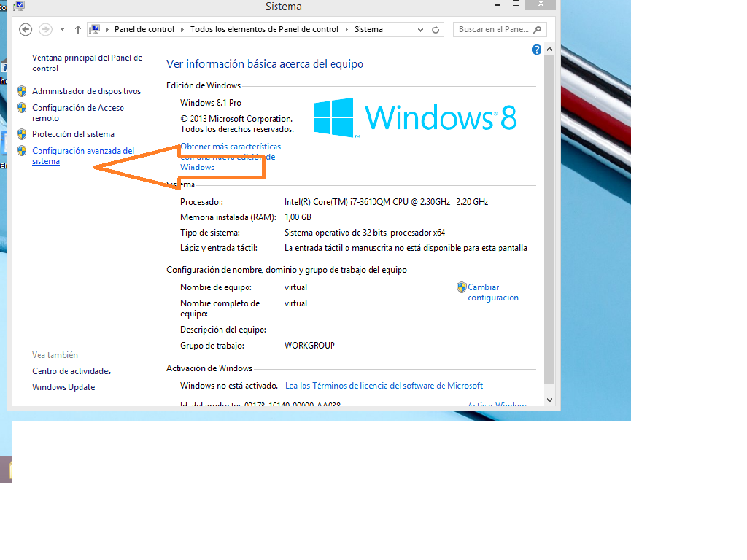The image size is (747, 560).
Task: Open 'Configuración de Acceso remoto'
Action: click(x=78, y=113)
